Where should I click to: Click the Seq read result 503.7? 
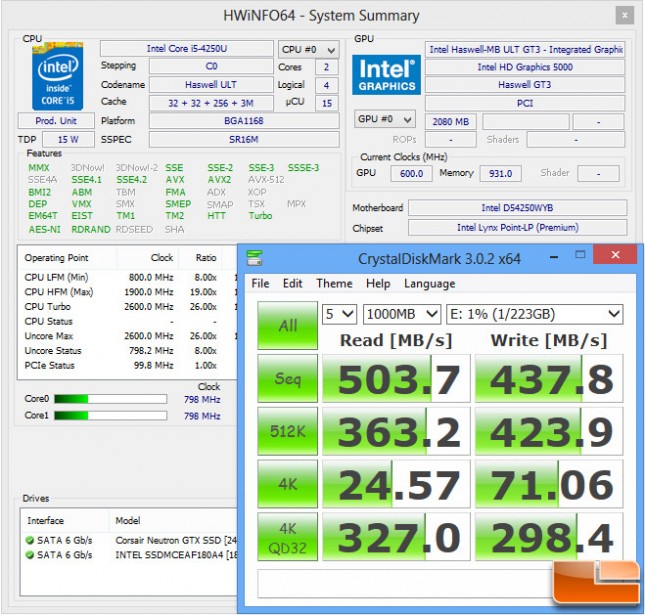396,378
